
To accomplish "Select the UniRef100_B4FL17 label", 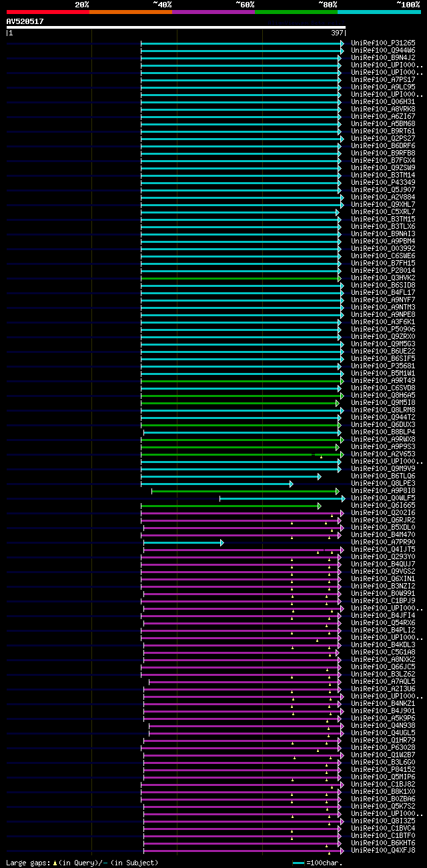I will [x=383, y=293].
